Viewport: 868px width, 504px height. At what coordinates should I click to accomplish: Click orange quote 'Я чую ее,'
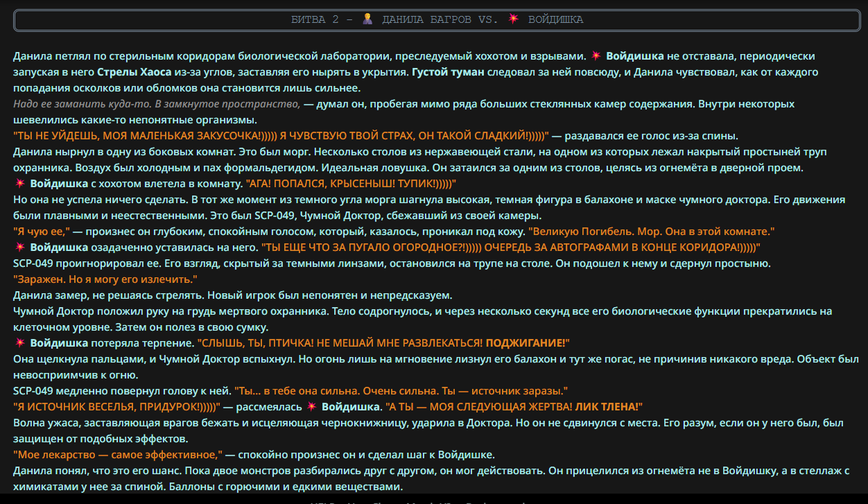(x=43, y=232)
